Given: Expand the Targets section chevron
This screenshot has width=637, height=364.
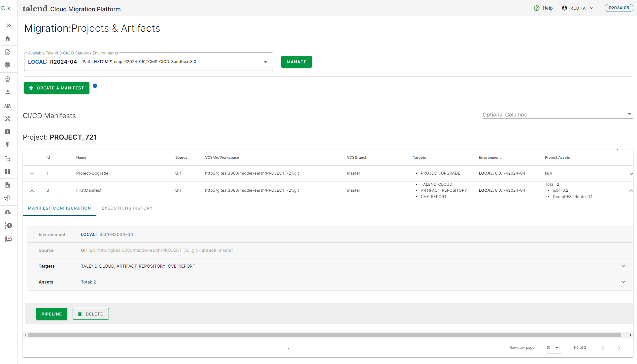Looking at the screenshot, I should click(623, 266).
